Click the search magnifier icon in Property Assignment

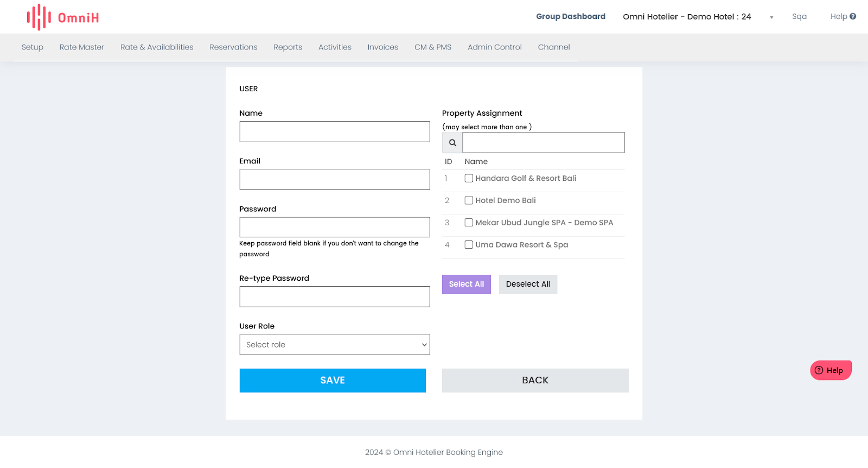point(452,143)
